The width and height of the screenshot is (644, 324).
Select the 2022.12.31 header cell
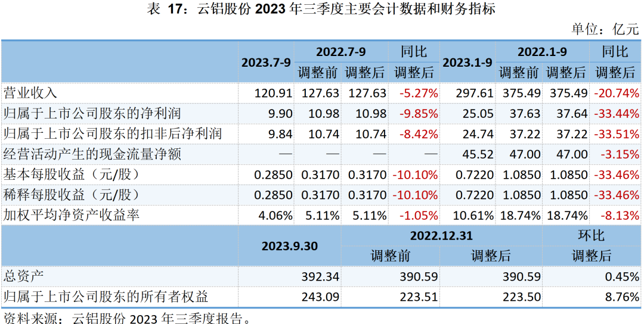tap(441, 235)
